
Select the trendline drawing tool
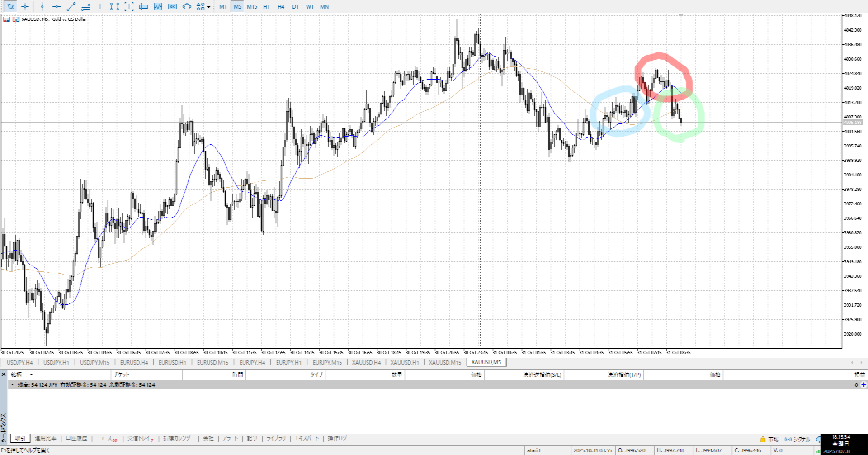pyautogui.click(x=71, y=7)
